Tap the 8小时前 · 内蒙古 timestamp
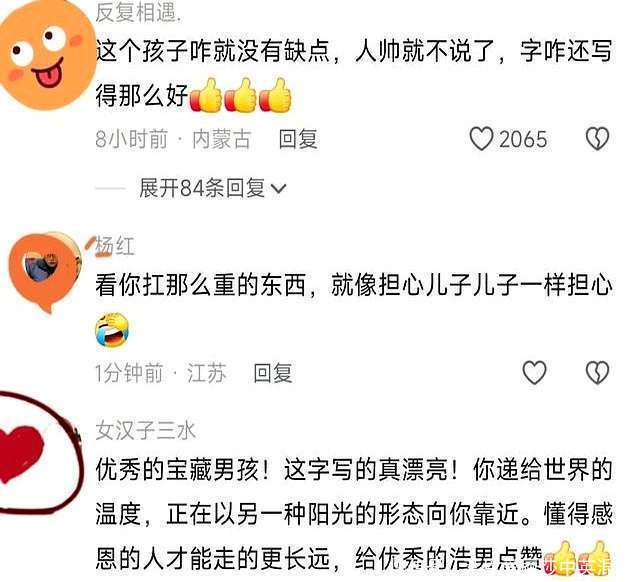 click(173, 139)
